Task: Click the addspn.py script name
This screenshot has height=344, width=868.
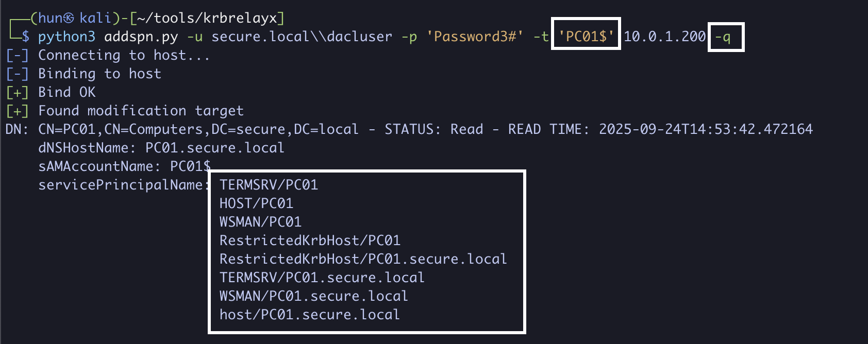Action: (141, 37)
